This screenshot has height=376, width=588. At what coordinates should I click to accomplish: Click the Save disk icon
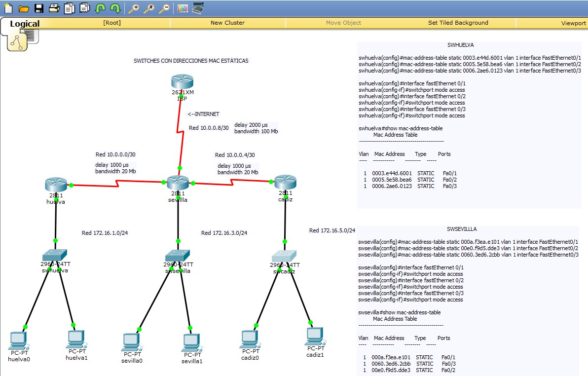click(38, 8)
